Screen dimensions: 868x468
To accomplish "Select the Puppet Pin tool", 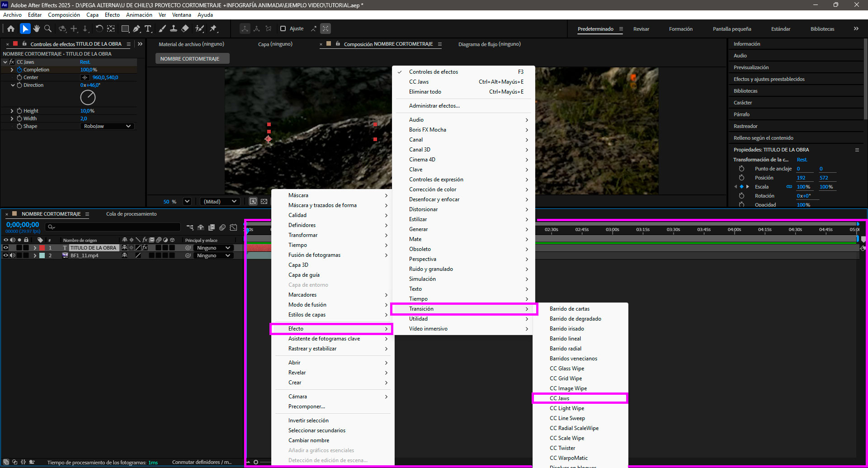I will 213,28.
